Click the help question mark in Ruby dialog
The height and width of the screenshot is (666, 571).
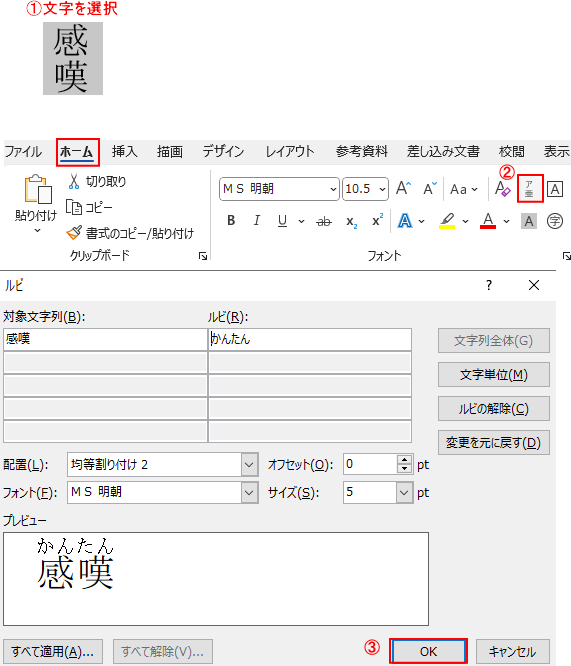489,285
